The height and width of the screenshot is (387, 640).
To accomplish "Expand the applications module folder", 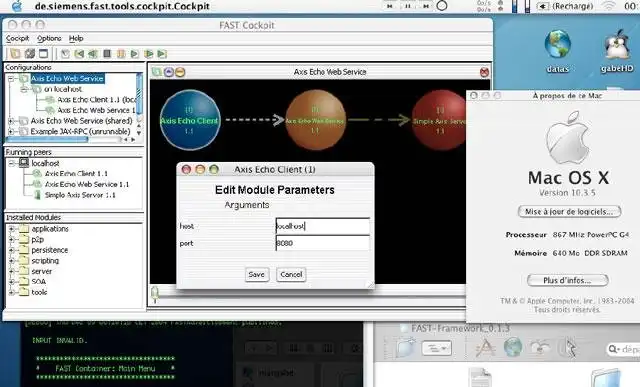I will (11, 229).
